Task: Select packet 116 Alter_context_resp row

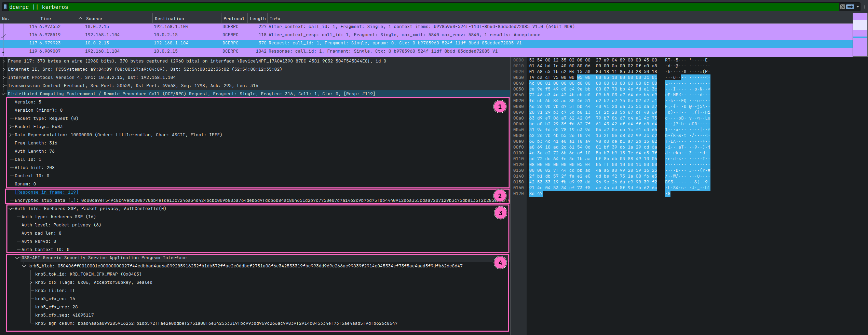Action: [x=426, y=35]
